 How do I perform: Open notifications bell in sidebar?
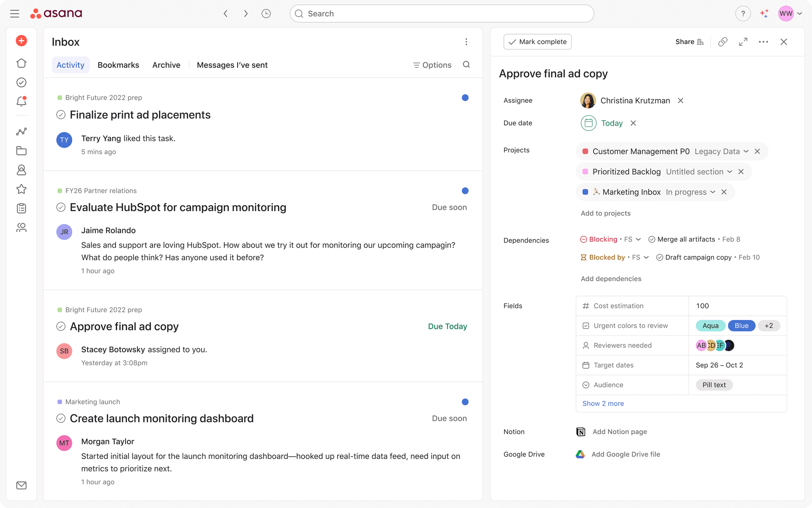[21, 102]
